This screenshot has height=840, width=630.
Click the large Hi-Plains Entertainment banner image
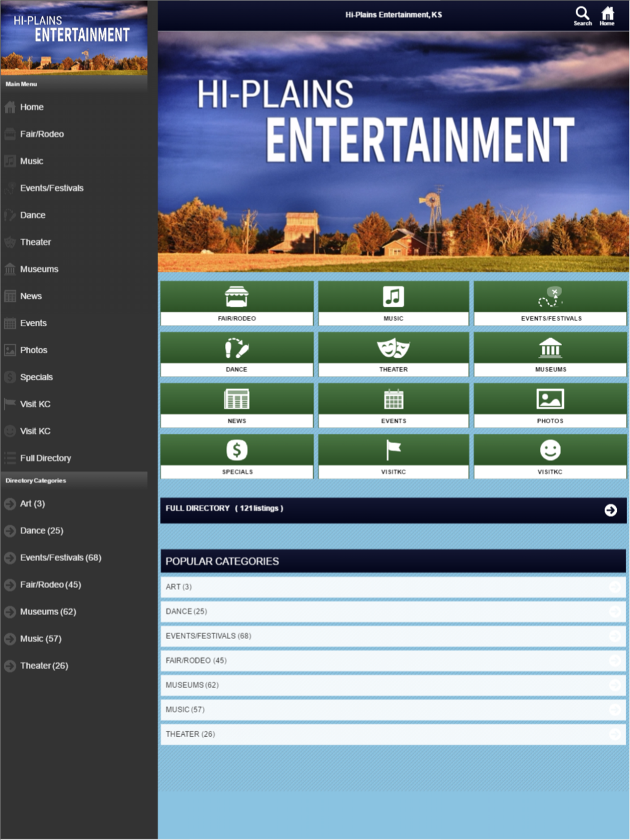(x=393, y=151)
